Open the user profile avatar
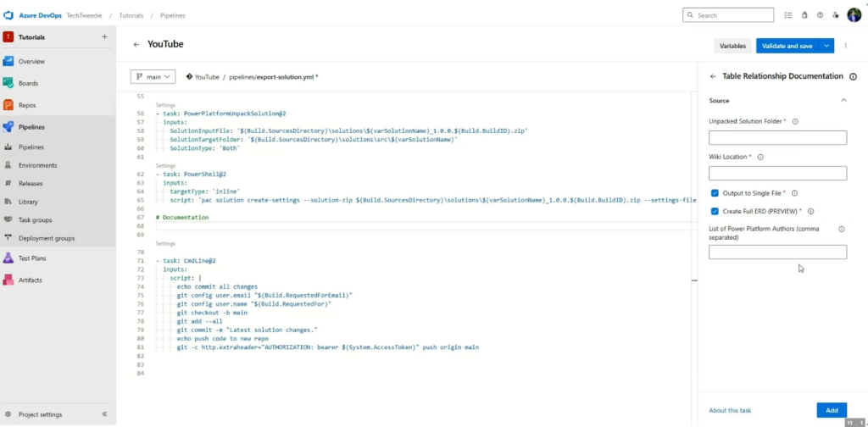 pos(854,15)
